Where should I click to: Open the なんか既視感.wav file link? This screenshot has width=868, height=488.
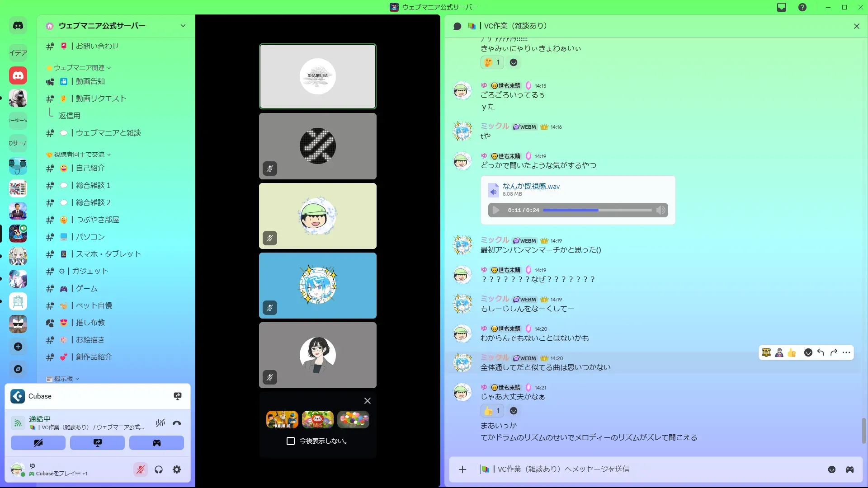[x=531, y=186]
